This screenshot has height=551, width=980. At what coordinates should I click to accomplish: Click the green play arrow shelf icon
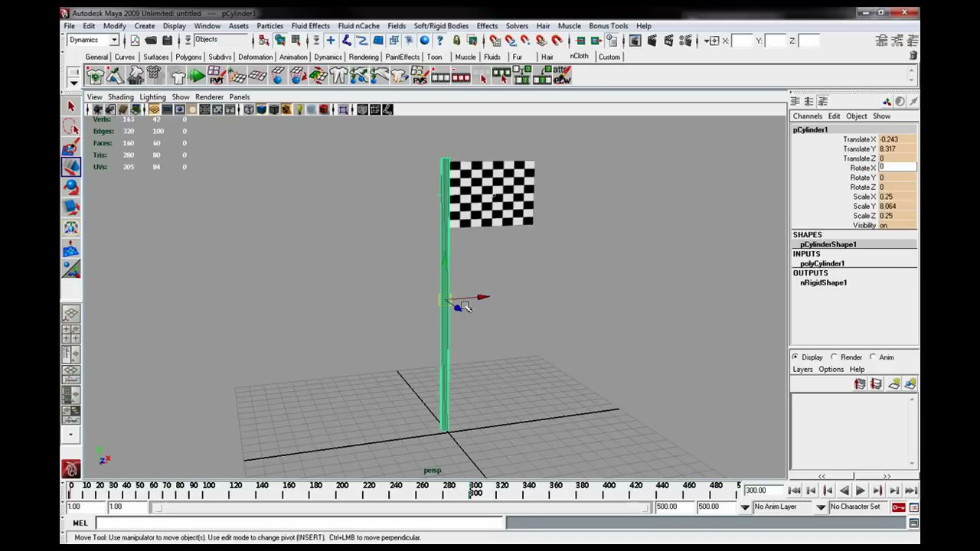pyautogui.click(x=197, y=75)
